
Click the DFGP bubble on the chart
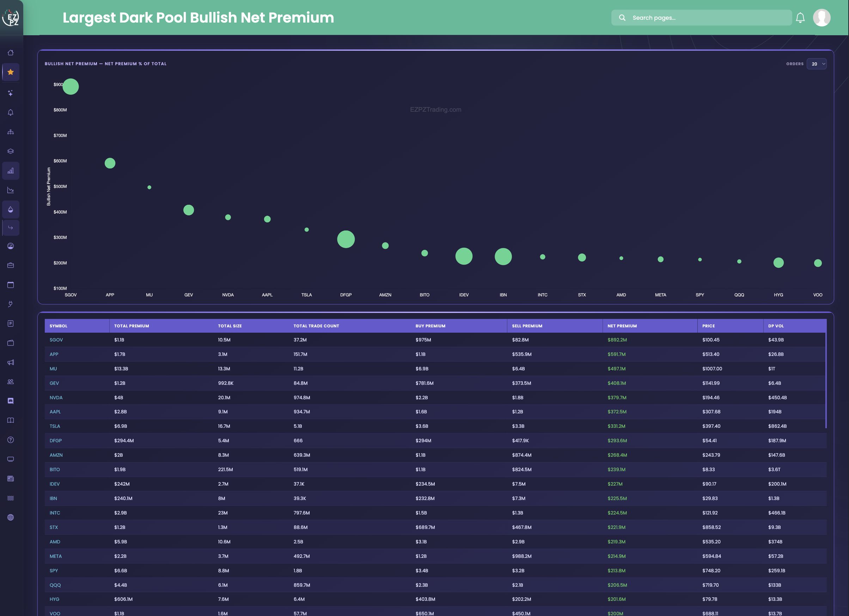[x=346, y=239]
